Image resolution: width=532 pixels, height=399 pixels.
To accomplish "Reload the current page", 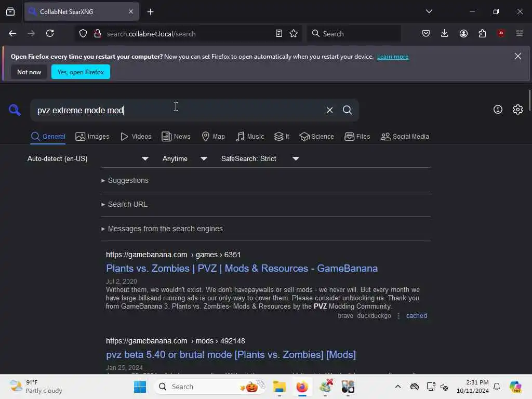I will pyautogui.click(x=50, y=33).
